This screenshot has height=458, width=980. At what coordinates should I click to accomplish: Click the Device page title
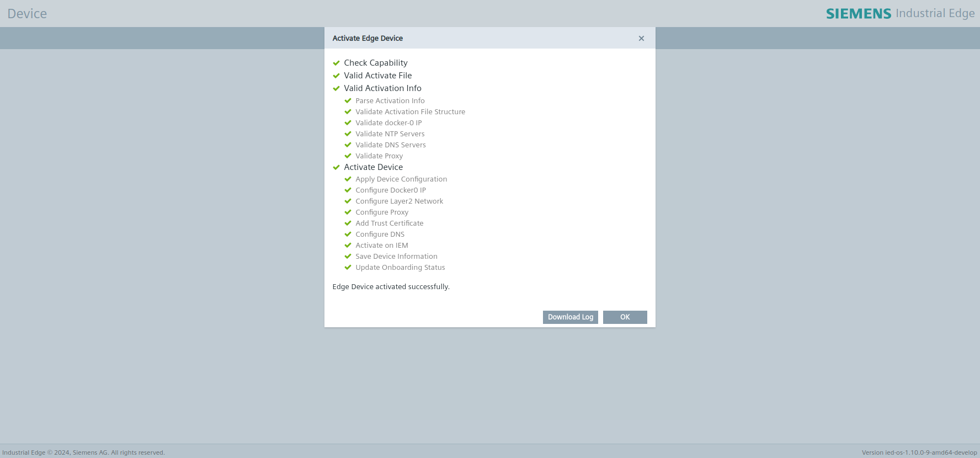27,14
